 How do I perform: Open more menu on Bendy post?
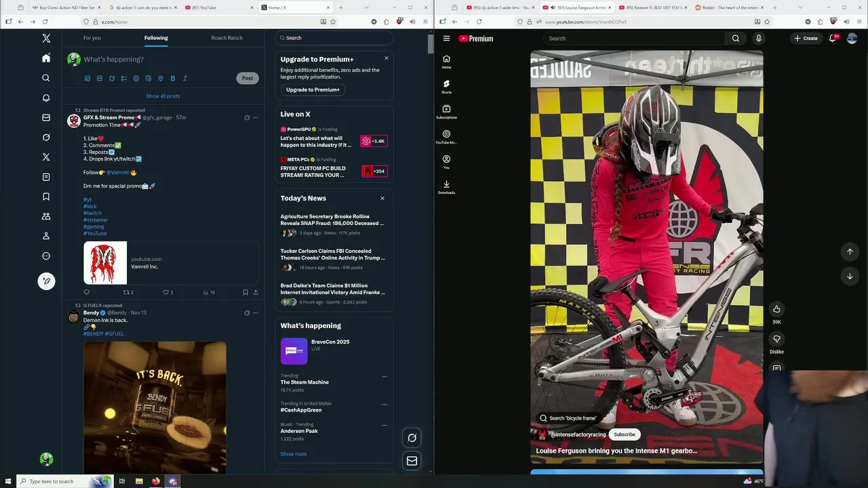(256, 313)
